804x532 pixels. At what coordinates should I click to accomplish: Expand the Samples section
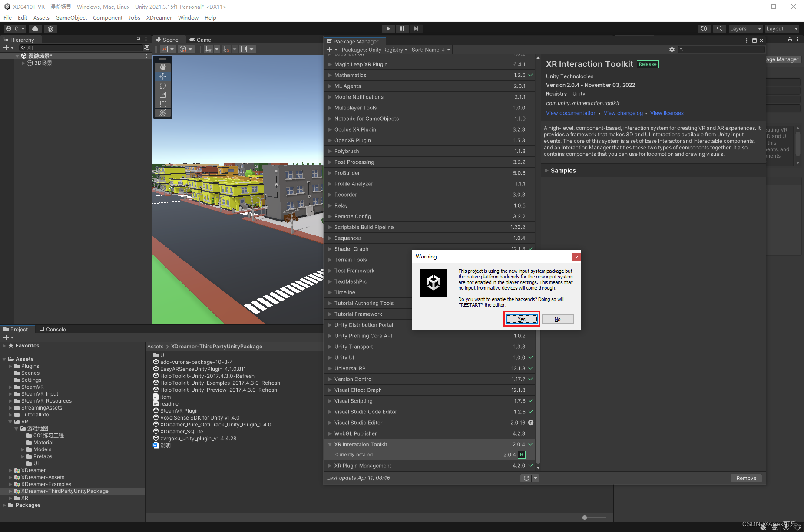[x=546, y=171]
